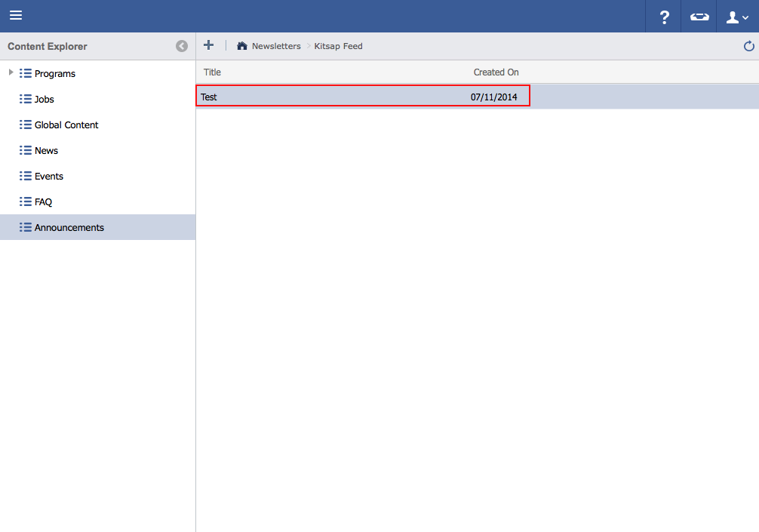Screen dimensions: 759x532
Task: Click the Newsletters breadcrumb link
Action: (276, 46)
